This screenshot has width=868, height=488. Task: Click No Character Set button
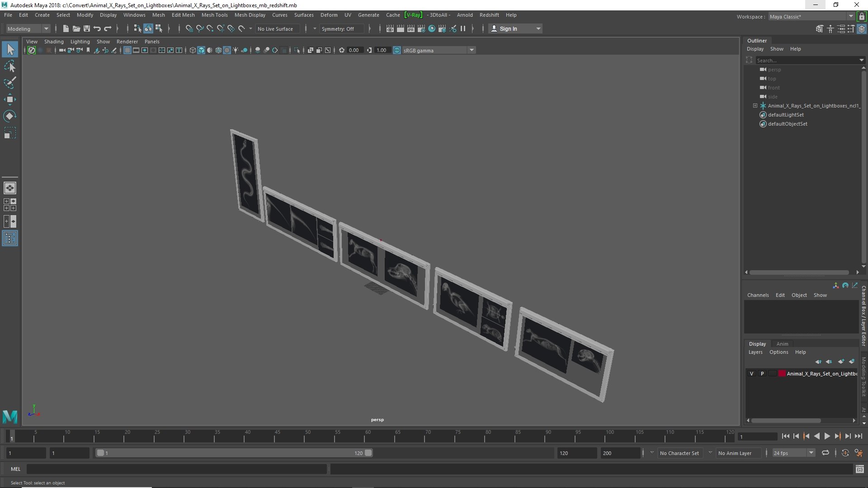(x=679, y=453)
